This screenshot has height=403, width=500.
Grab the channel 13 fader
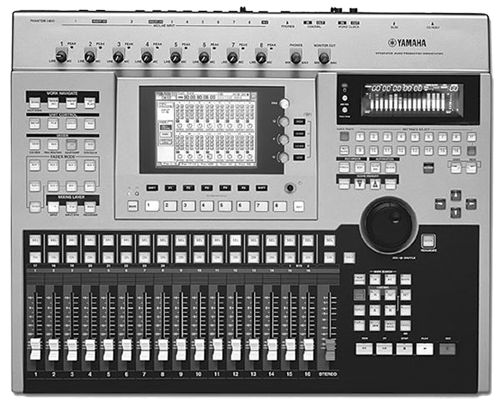(x=253, y=349)
